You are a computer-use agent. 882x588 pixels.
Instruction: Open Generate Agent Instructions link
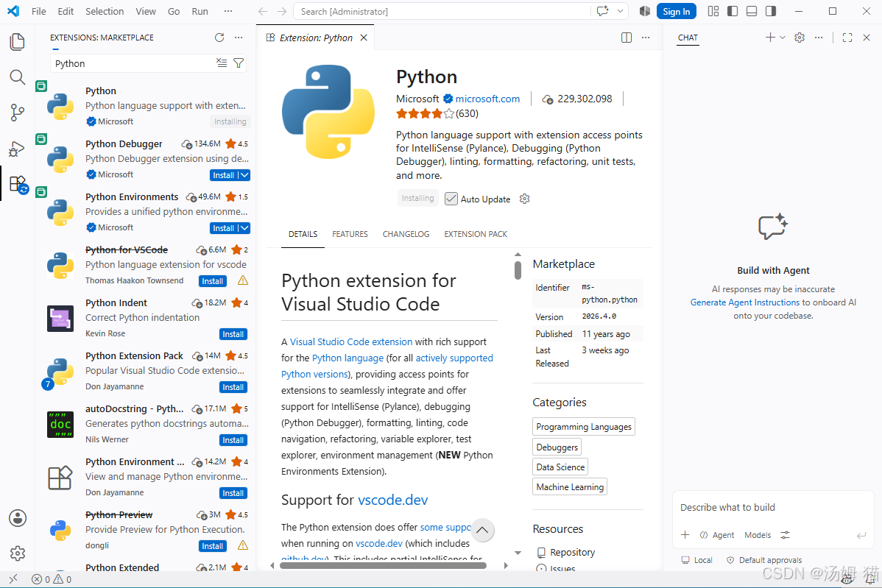tap(745, 302)
